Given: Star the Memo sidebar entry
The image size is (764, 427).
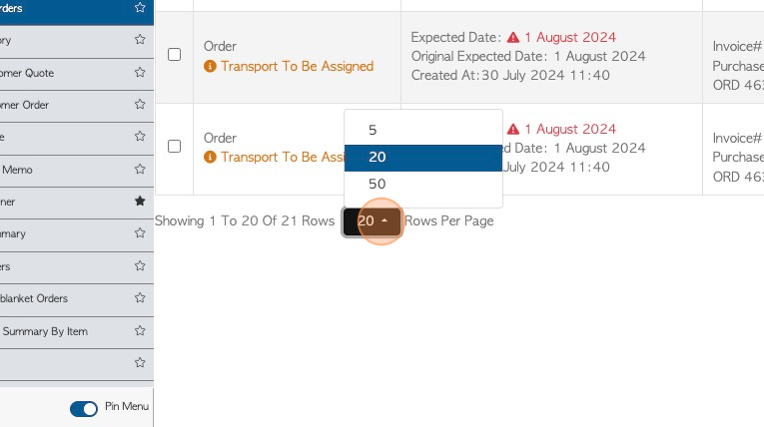Looking at the screenshot, I should click(x=140, y=169).
